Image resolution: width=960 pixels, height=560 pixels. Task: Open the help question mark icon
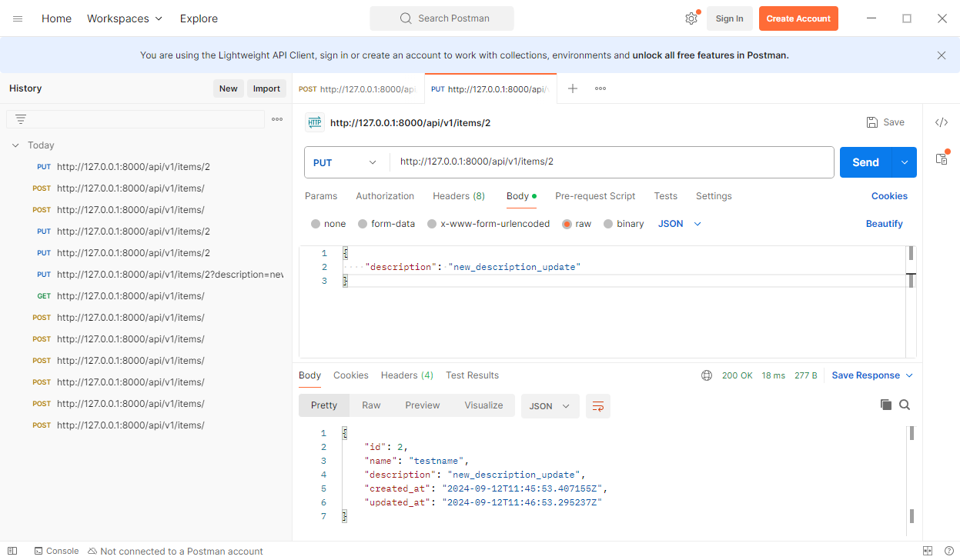[948, 551]
